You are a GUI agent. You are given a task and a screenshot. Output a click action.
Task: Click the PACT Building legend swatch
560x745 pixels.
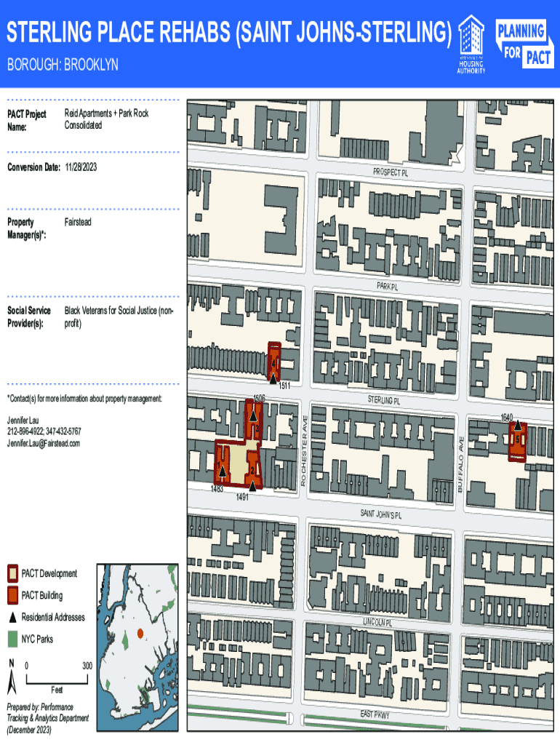tap(12, 596)
